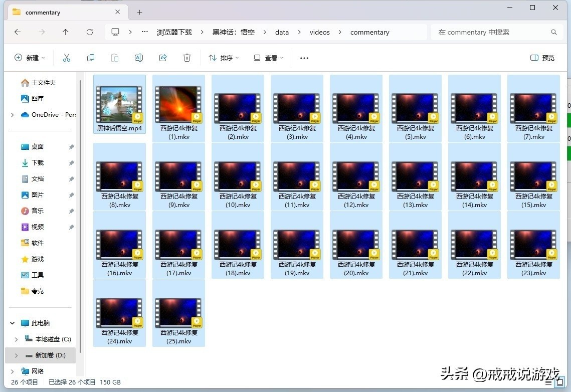
Task: Refresh the current folder view
Action: click(x=90, y=32)
